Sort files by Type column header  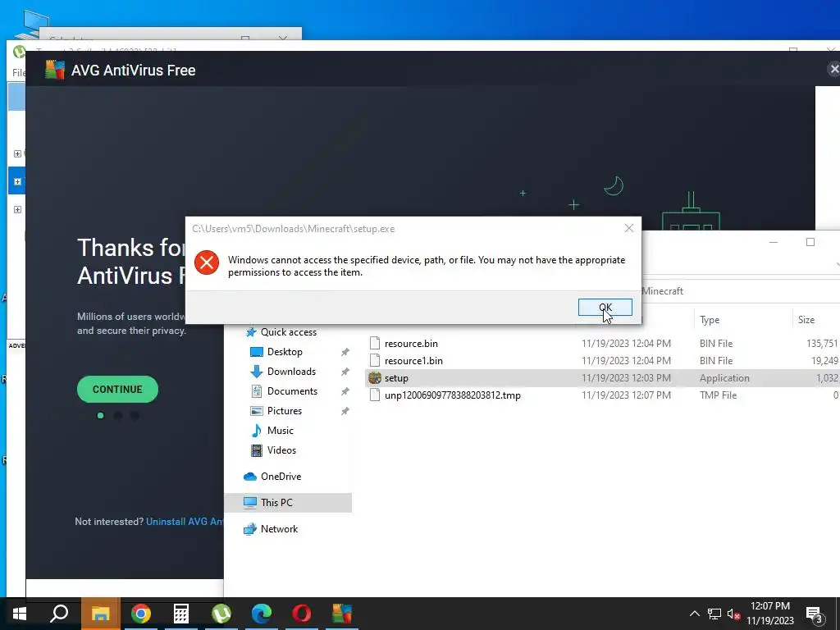pyautogui.click(x=710, y=320)
